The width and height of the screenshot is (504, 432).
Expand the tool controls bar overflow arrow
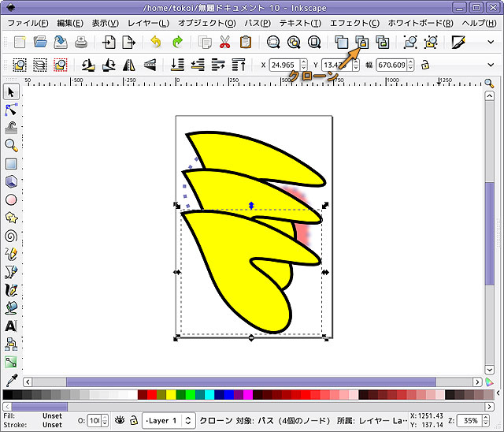pos(491,65)
